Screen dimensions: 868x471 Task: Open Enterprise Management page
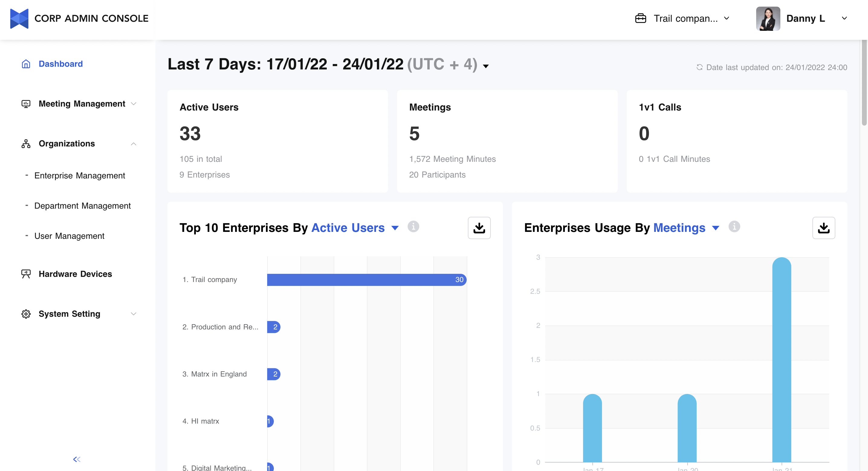[79, 175]
